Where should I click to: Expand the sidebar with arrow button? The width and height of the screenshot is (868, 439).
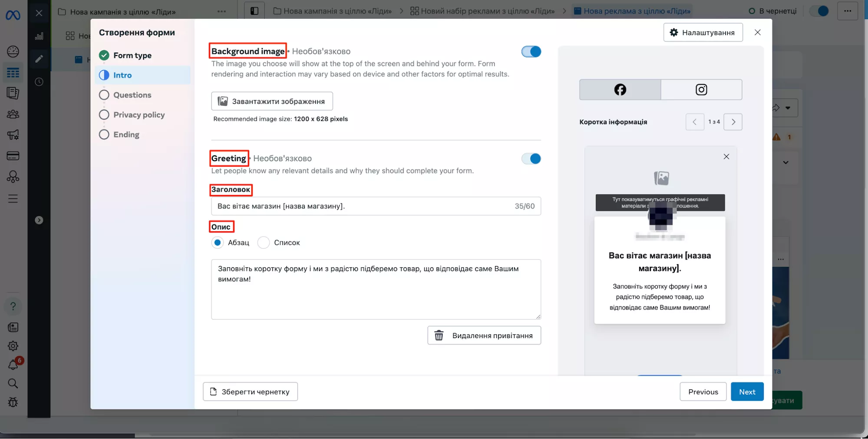pos(39,220)
